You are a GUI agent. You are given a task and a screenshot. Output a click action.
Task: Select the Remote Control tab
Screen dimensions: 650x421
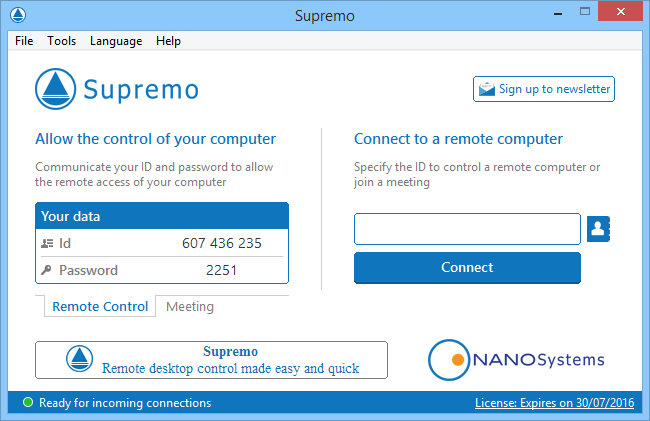pyautogui.click(x=100, y=307)
